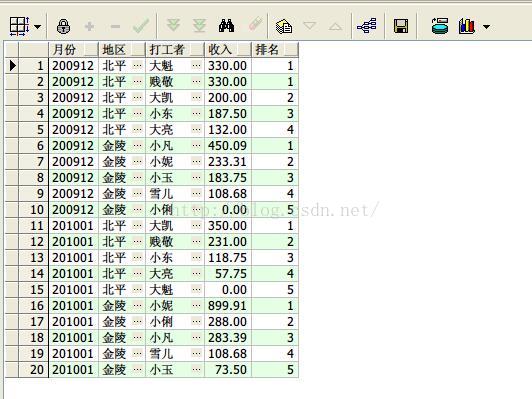Screen dimensions: 532x399
Task: Select the 231.00 income cell
Action: [228, 242]
